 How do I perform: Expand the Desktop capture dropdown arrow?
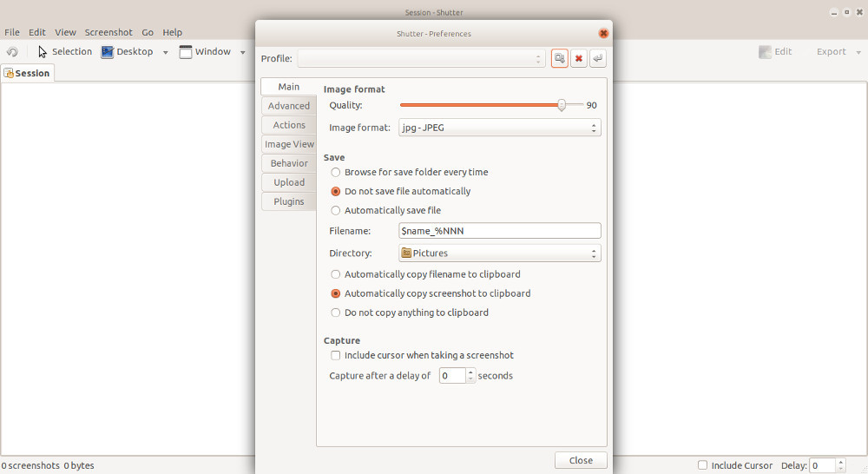click(x=165, y=52)
